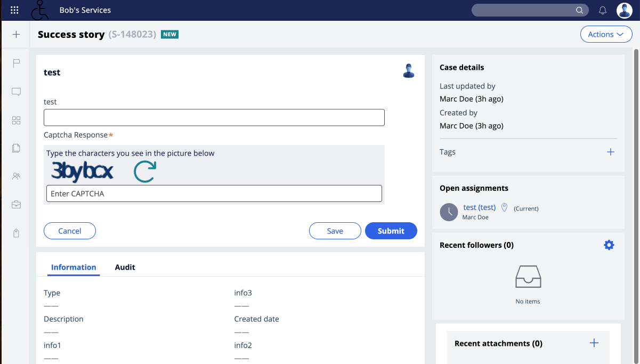640x364 pixels.
Task: Open the comments icon in the left sidebar
Action: click(x=16, y=92)
